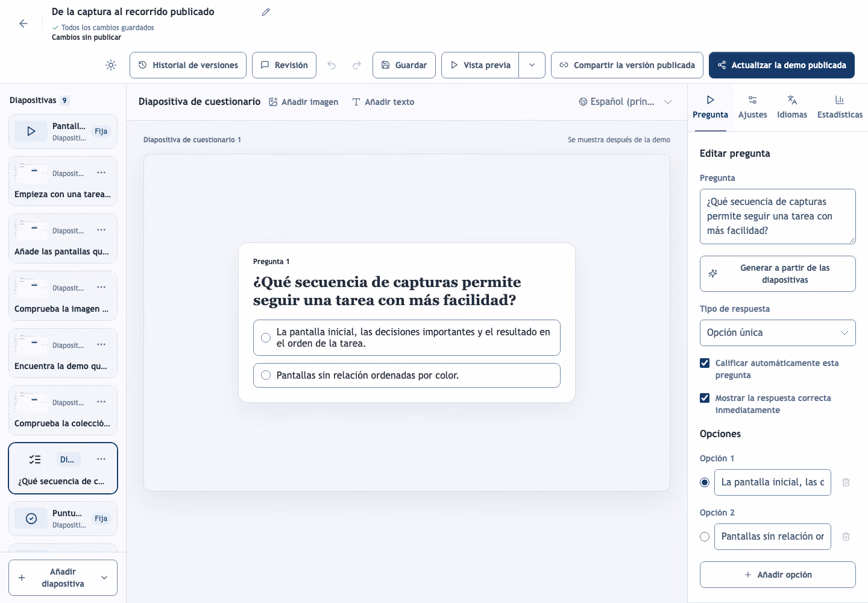868x603 pixels.
Task: Delete Opción 2 with the trash icon
Action: [x=846, y=537]
